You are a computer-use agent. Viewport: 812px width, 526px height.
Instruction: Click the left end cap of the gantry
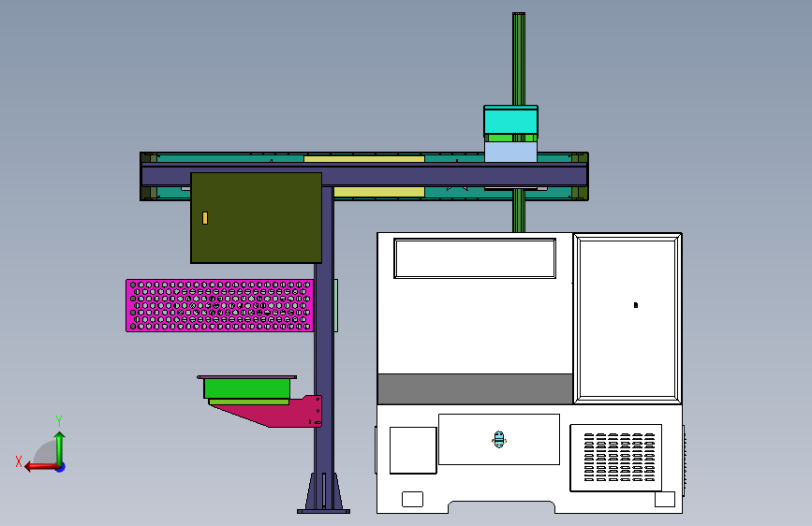click(149, 176)
